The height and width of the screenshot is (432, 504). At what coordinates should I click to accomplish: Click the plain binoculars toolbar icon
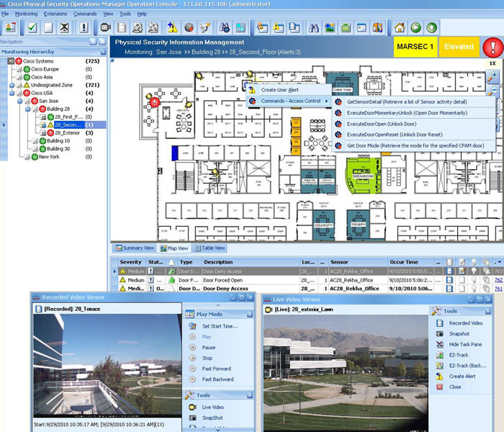point(313,27)
